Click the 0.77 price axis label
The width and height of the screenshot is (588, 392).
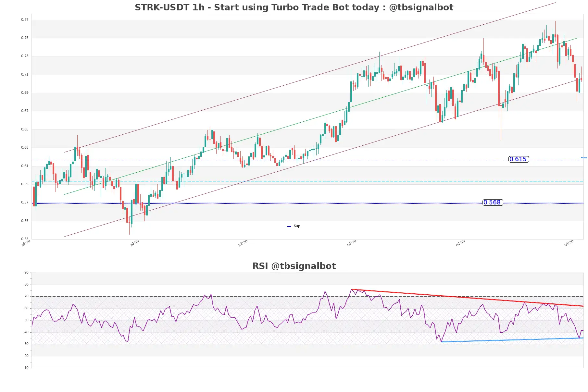coord(25,20)
